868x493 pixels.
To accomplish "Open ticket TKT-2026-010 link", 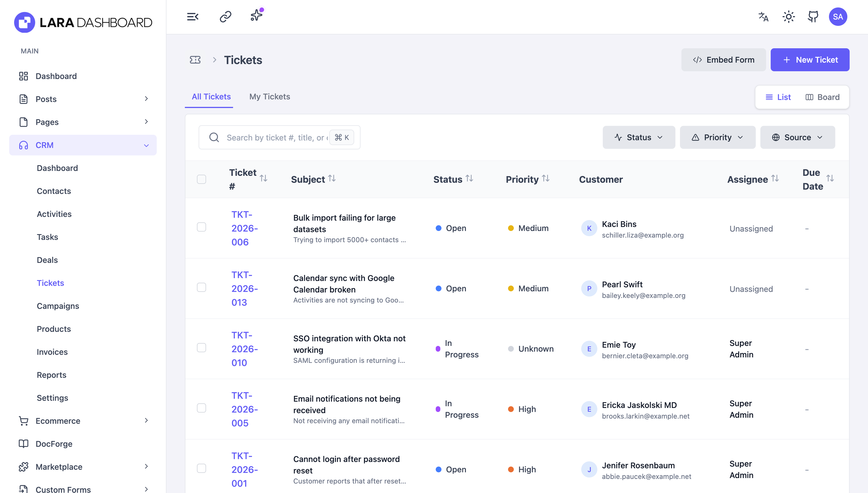I will point(244,349).
